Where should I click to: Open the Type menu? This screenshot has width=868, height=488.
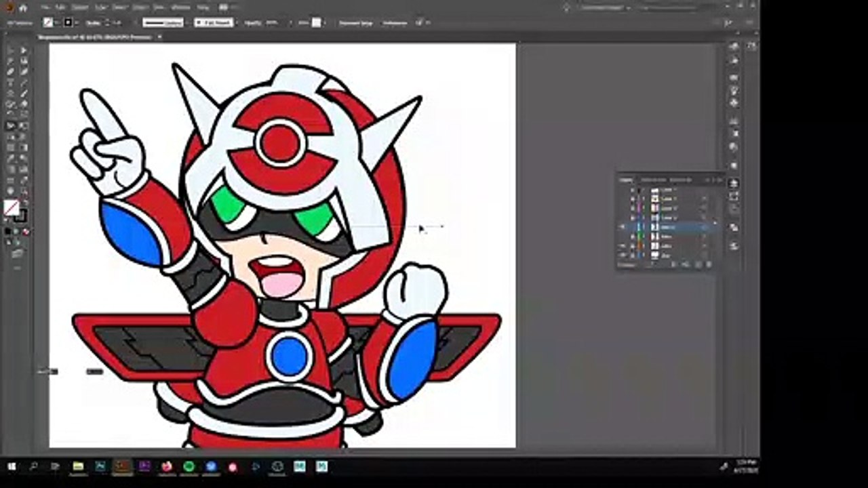point(101,7)
